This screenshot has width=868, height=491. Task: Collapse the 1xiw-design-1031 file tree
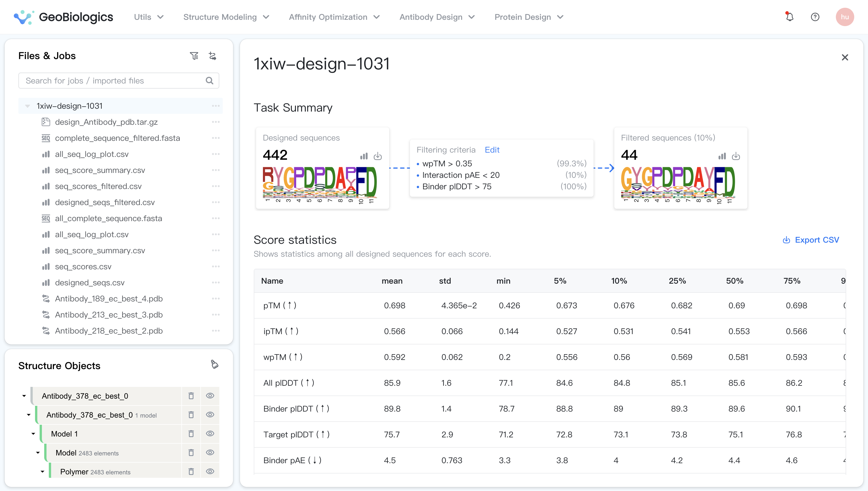[26, 106]
